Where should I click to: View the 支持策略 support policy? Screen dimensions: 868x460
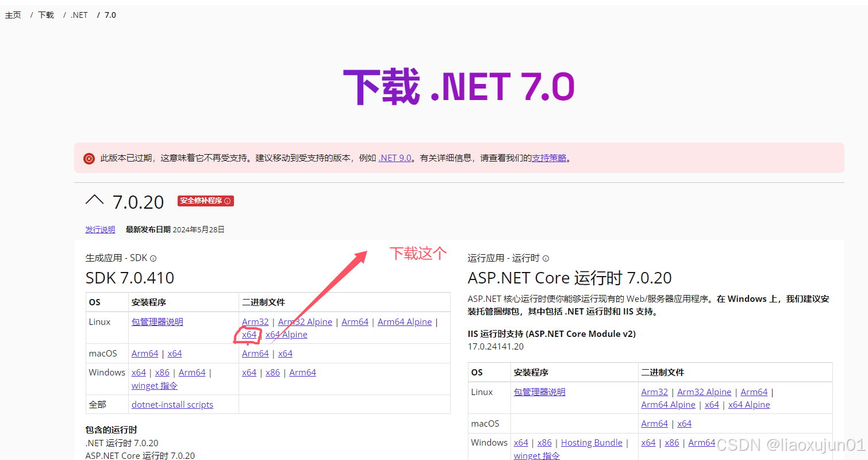(x=549, y=158)
